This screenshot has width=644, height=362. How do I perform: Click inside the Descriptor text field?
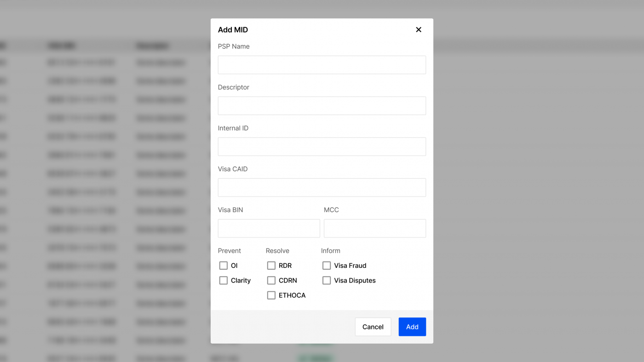click(322, 106)
